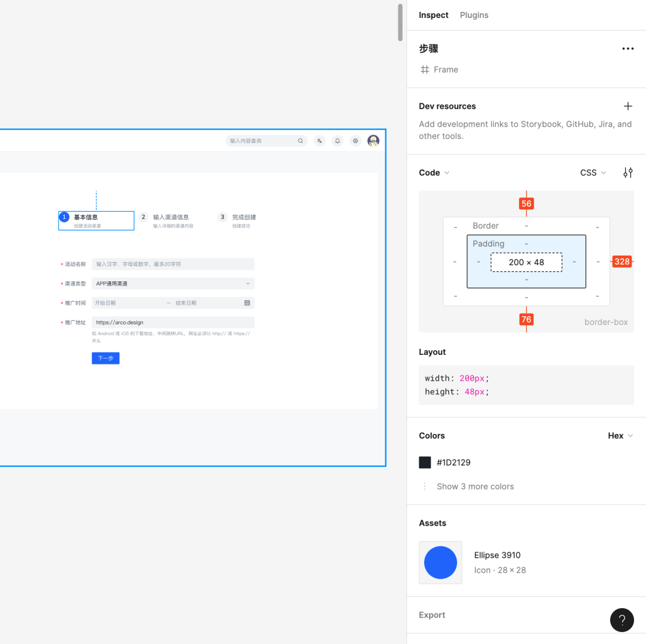646x644 pixels.
Task: Expand the Code section dropdown
Action: 434,173
